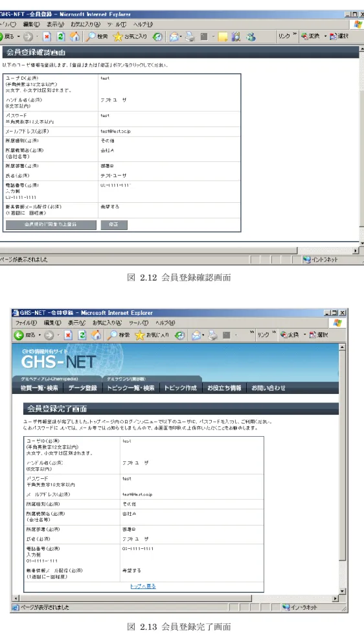Click the History icon in the confirmation window toolbar
Image resolution: width=364 pixels, height=637 pixels.
pos(158,36)
